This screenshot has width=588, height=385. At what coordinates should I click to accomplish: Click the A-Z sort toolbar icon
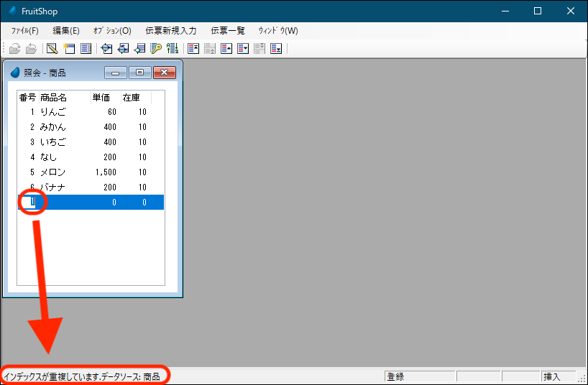tap(173, 49)
